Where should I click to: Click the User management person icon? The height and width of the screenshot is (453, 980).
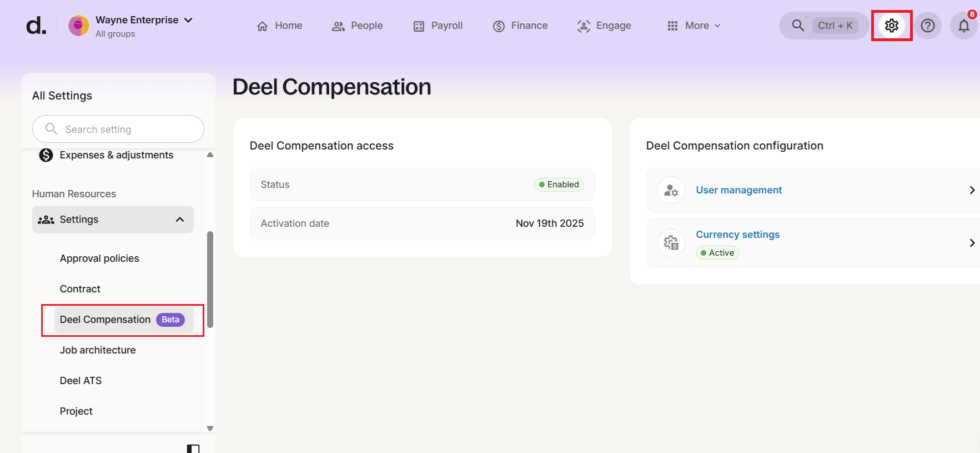(x=671, y=190)
